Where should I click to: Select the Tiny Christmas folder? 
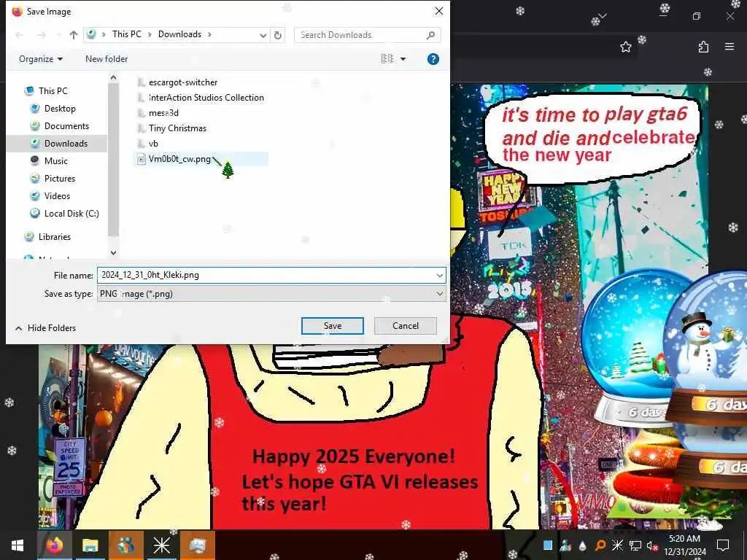pyautogui.click(x=177, y=128)
